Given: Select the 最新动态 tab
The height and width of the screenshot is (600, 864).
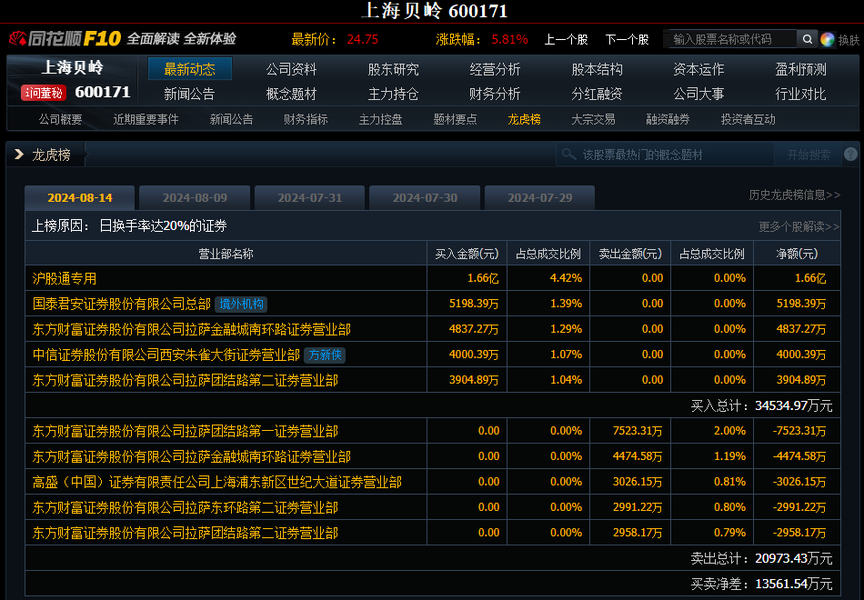Looking at the screenshot, I should pyautogui.click(x=190, y=69).
